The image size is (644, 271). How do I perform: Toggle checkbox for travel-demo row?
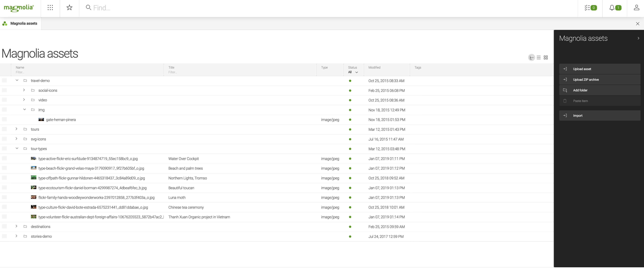tap(5, 80)
